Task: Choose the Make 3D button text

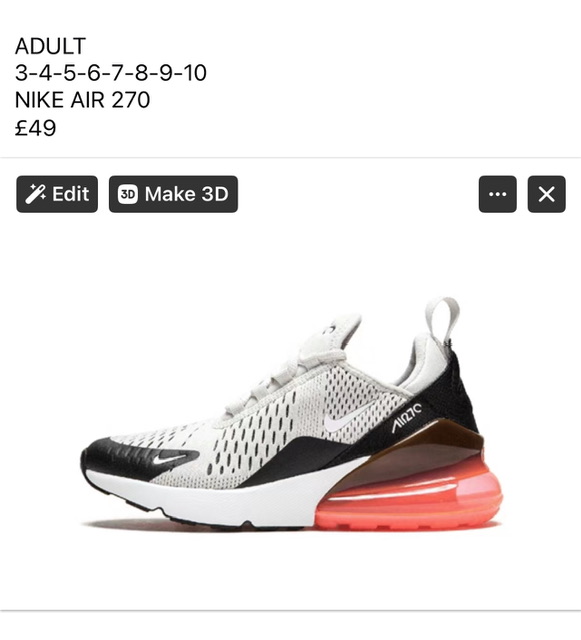Action: (187, 194)
